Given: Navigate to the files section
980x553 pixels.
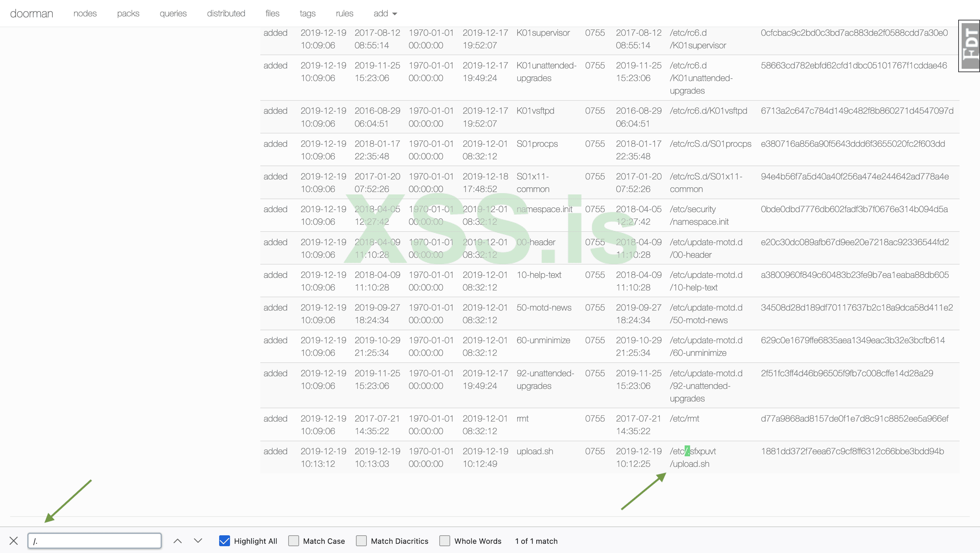Looking at the screenshot, I should click(272, 13).
